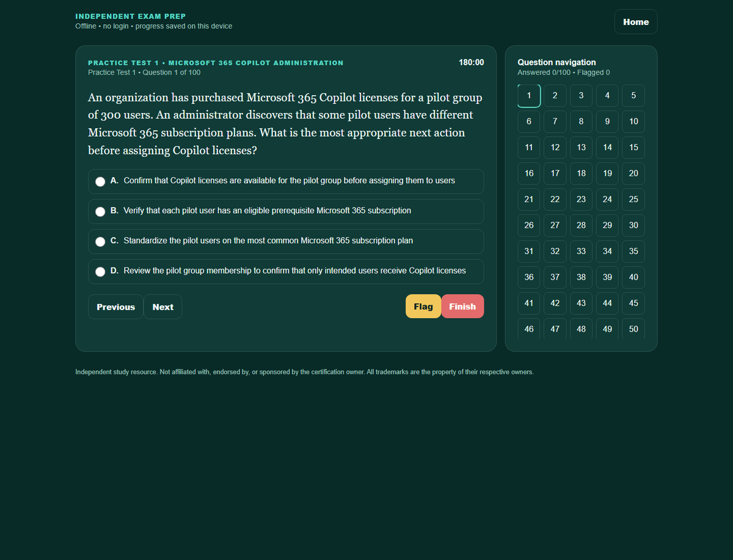Select answer option A radio button
This screenshot has width=733, height=560.
[x=100, y=181]
